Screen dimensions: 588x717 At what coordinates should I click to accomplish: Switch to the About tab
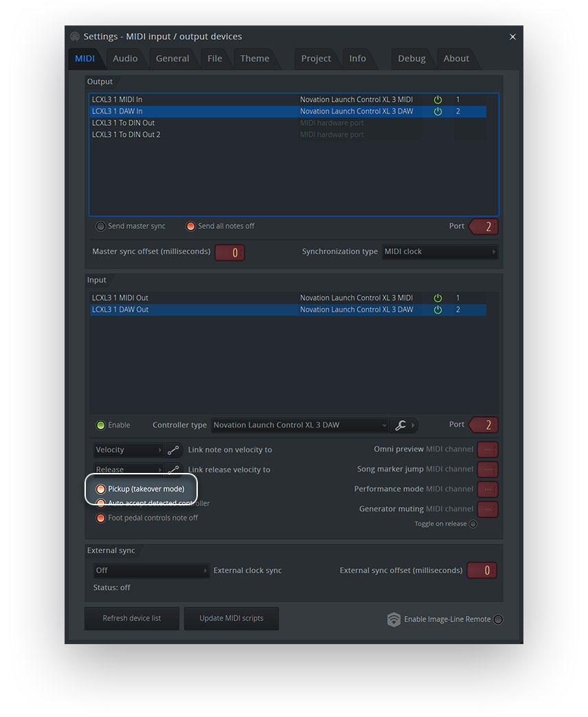[x=456, y=58]
